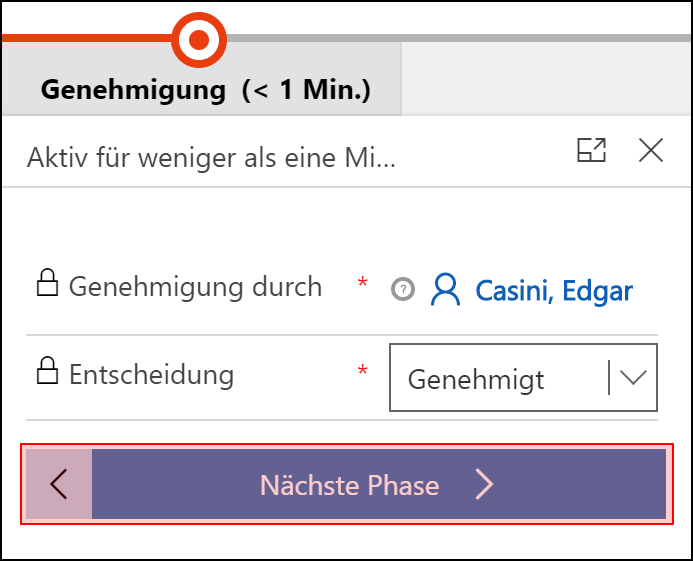The image size is (693, 561).
Task: Close the Genehmigung stage flyout
Action: click(651, 150)
